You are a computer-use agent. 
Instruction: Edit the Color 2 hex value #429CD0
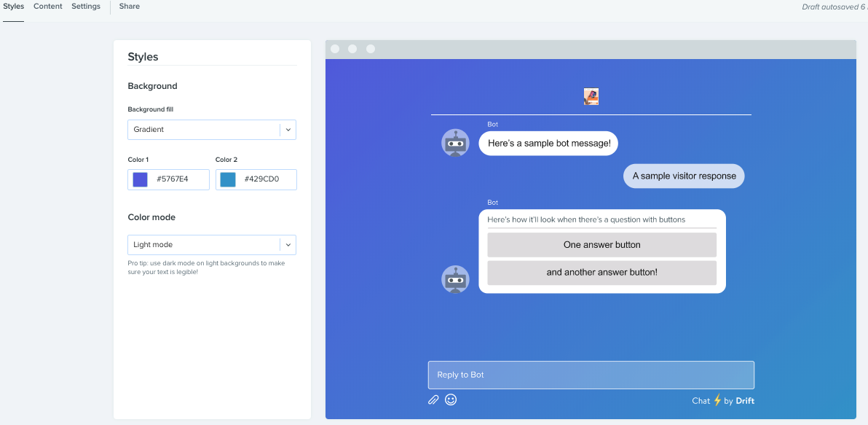(x=262, y=179)
